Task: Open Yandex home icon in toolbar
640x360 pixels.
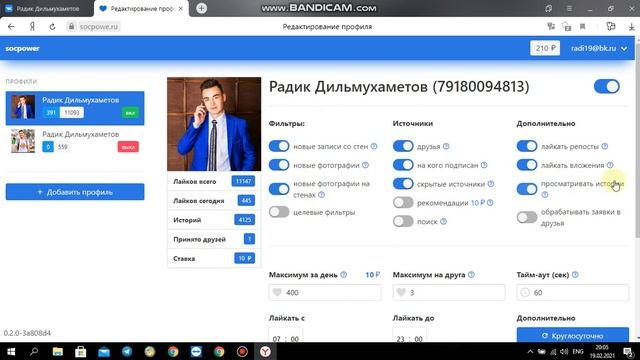Action: [x=32, y=27]
